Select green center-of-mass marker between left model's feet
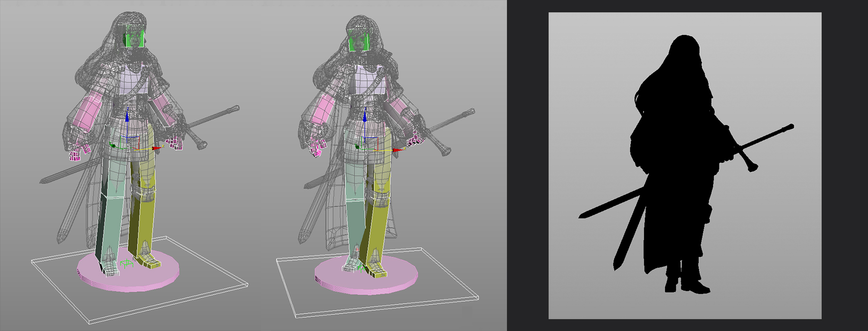This screenshot has height=331, width=868. 126,264
